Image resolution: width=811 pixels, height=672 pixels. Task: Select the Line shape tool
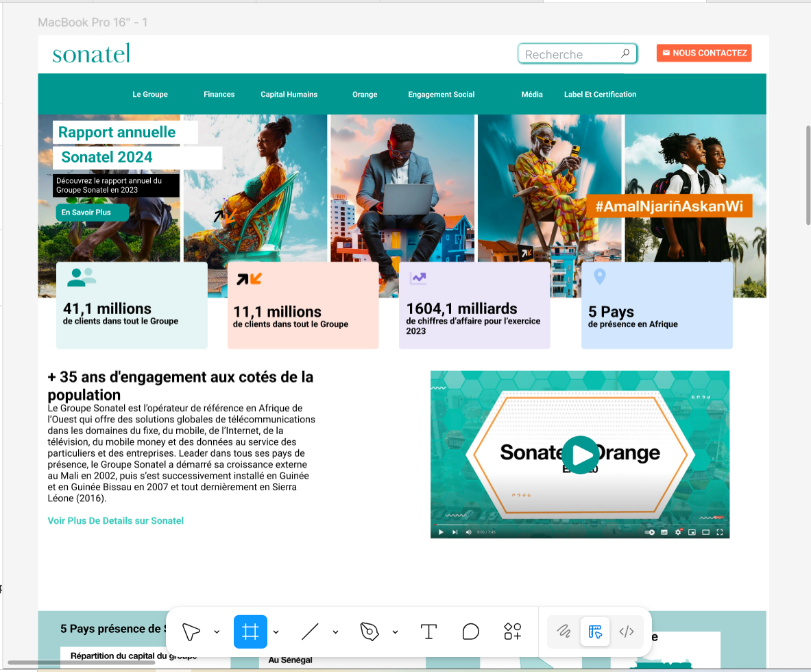click(x=310, y=632)
